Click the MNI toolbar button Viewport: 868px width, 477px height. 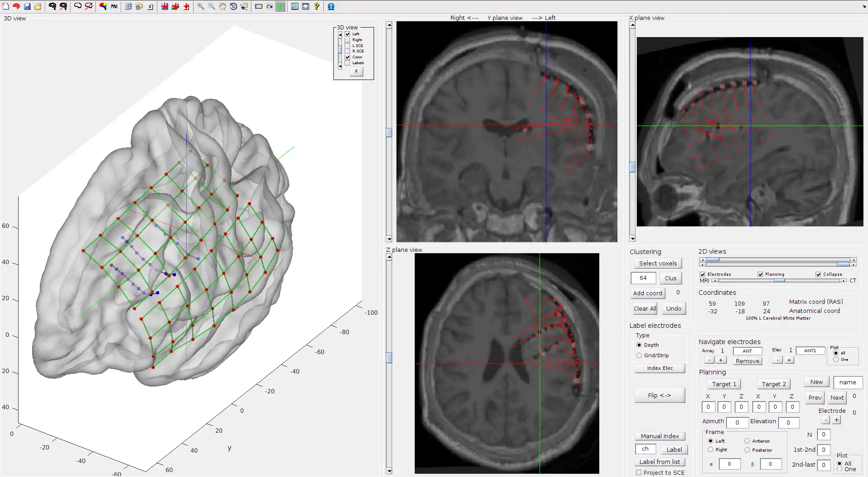click(114, 6)
